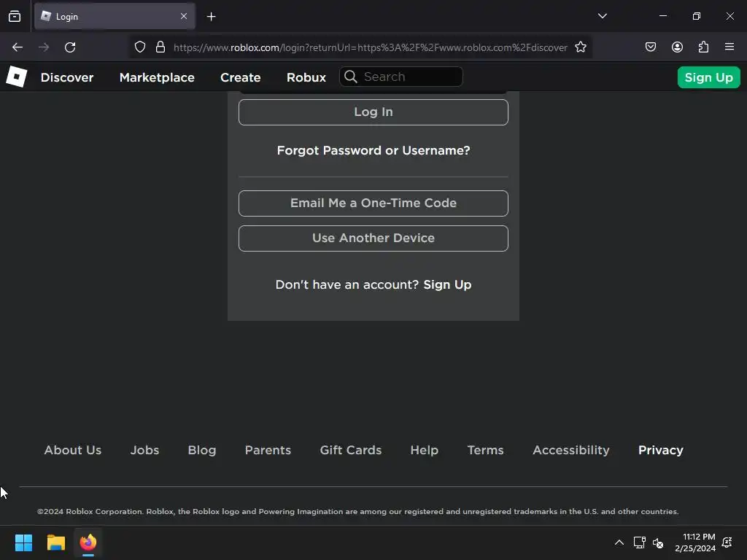This screenshot has height=560, width=747.
Task: Focus the browser address bar URL
Action: 370,47
